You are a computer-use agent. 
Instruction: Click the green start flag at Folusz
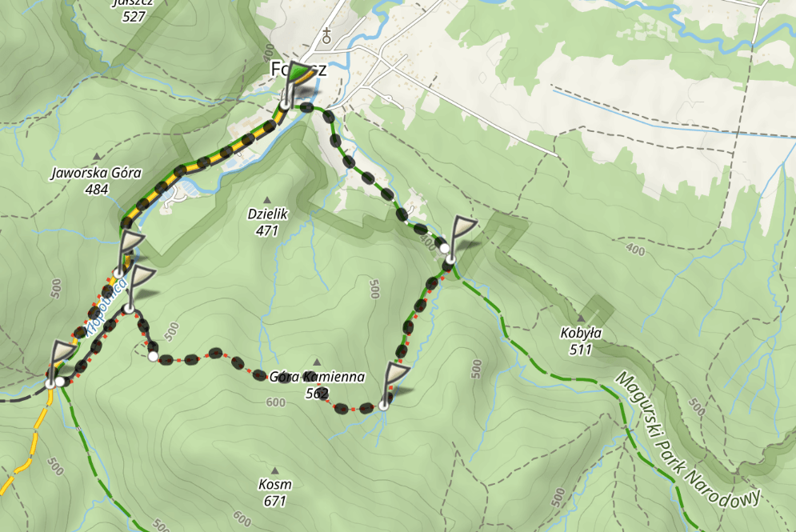(x=298, y=82)
